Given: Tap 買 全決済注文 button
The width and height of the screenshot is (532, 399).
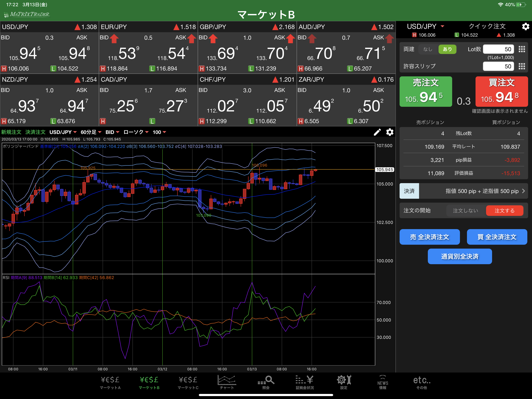Looking at the screenshot, I should click(497, 237).
